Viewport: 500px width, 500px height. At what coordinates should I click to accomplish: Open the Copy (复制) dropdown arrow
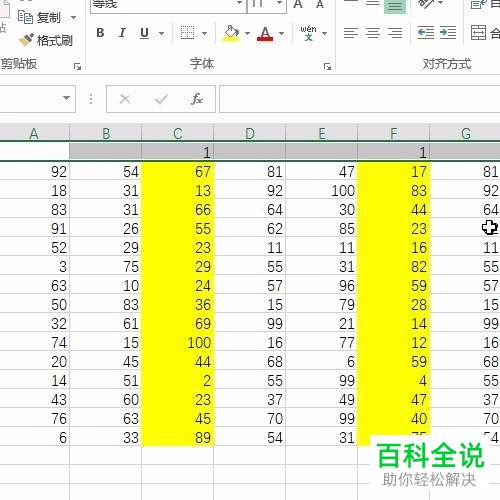(x=74, y=17)
